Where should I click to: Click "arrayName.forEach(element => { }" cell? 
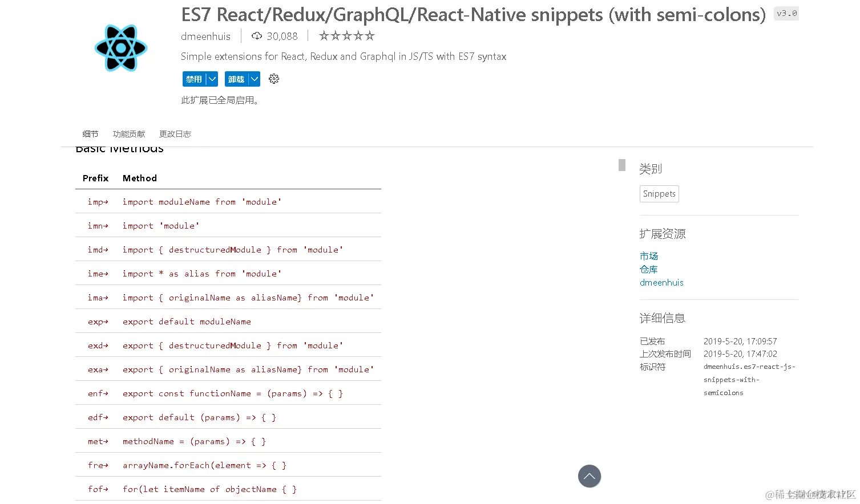pyautogui.click(x=204, y=465)
